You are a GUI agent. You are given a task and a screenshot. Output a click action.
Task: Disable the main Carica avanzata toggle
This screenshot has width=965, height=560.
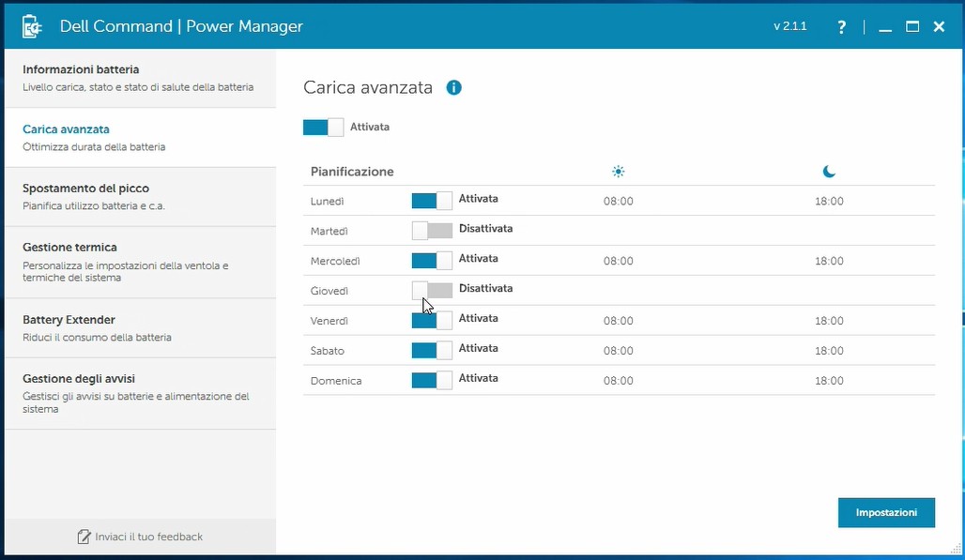(x=323, y=128)
